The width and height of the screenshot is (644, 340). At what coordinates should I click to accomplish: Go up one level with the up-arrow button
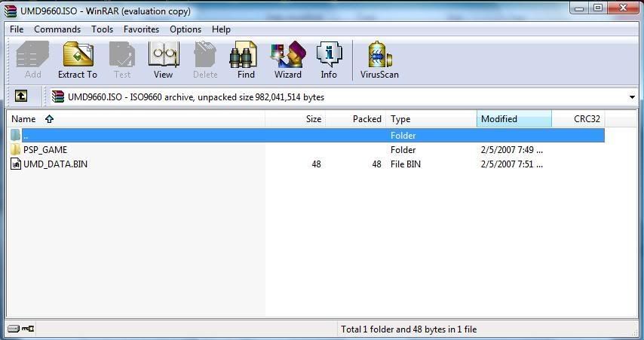point(21,96)
